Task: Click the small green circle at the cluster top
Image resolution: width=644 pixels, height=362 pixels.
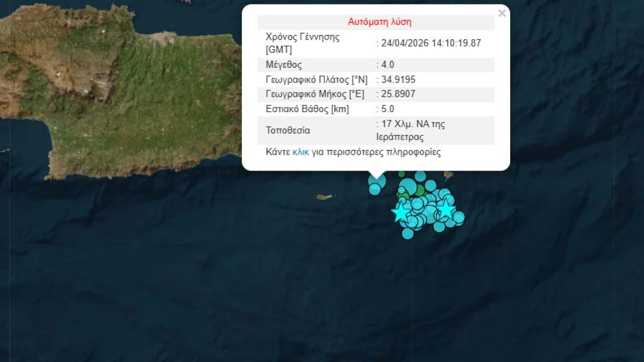Action: click(x=401, y=174)
